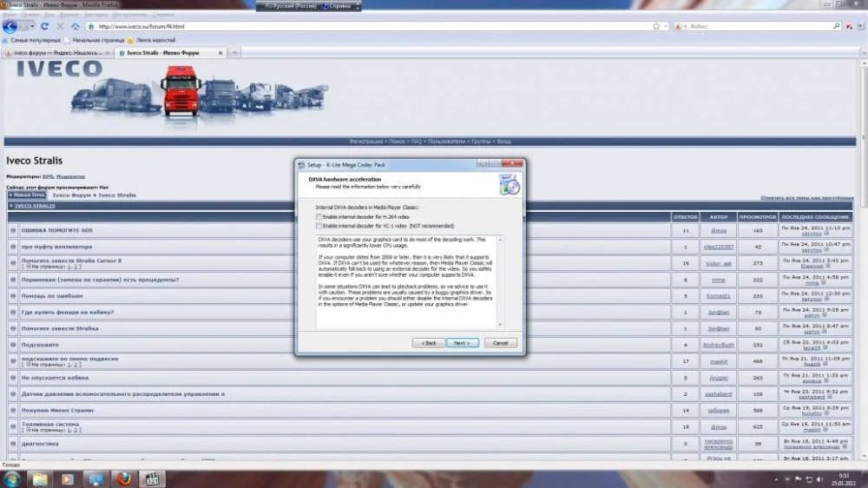
Task: Open Windows Media Player from taskbar
Action: coord(68,479)
